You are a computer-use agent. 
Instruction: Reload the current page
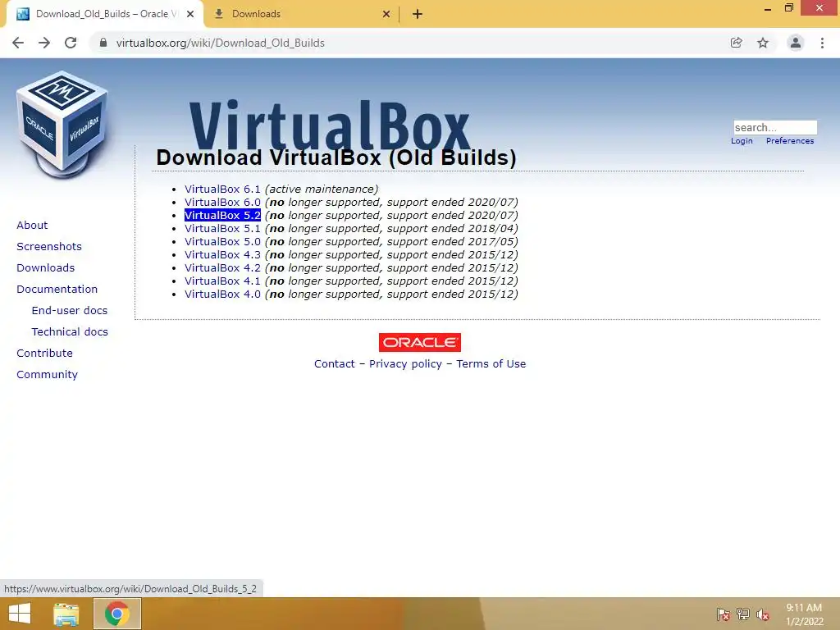click(x=71, y=43)
